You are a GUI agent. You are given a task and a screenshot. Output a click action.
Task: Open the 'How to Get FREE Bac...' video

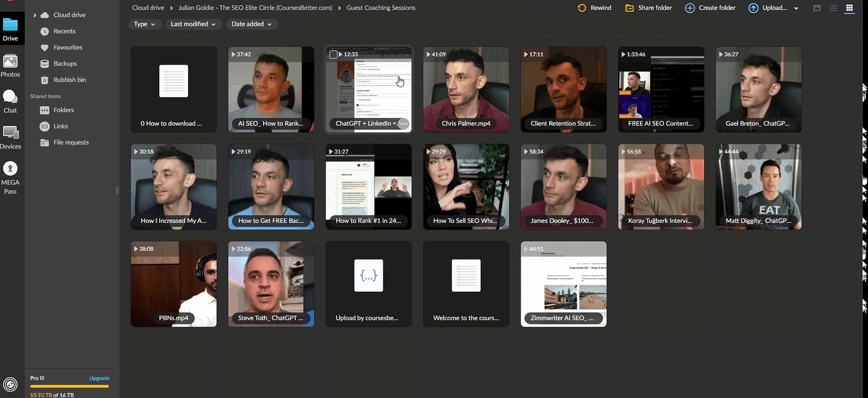point(271,187)
